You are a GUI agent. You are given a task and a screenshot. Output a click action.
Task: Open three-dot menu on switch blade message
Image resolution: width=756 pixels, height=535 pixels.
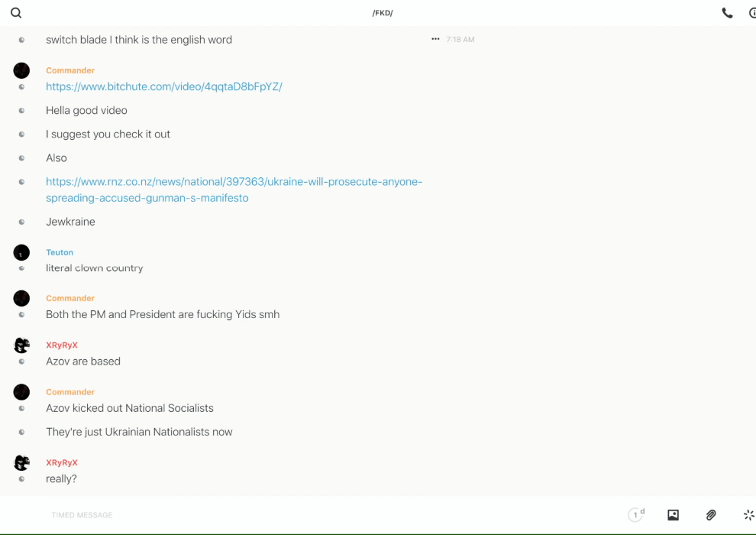435,39
